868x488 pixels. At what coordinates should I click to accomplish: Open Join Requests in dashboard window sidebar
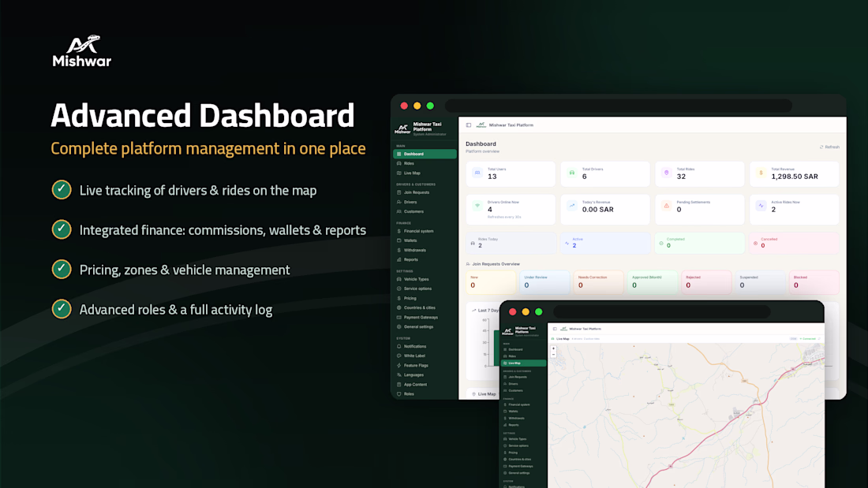(x=425, y=192)
